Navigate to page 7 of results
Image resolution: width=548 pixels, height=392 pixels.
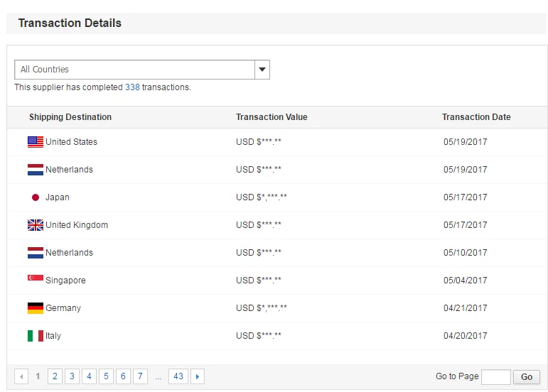pyautogui.click(x=140, y=376)
